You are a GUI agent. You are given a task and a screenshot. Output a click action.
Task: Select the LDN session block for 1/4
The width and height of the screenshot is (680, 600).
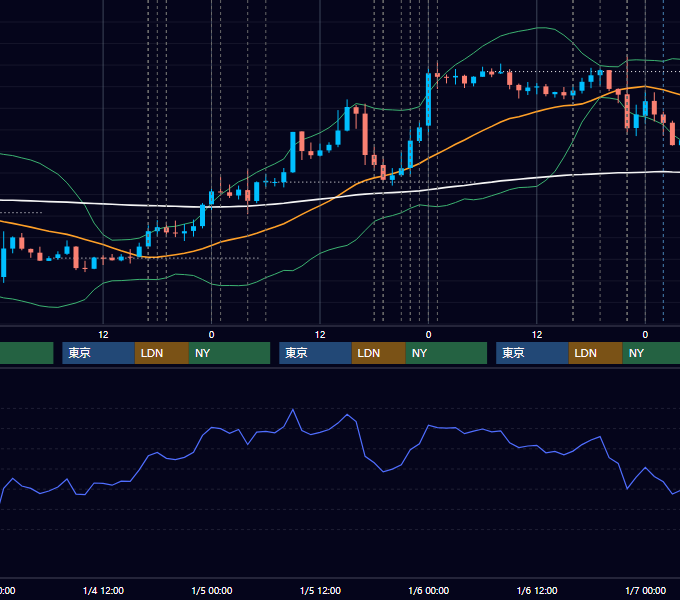(x=162, y=353)
